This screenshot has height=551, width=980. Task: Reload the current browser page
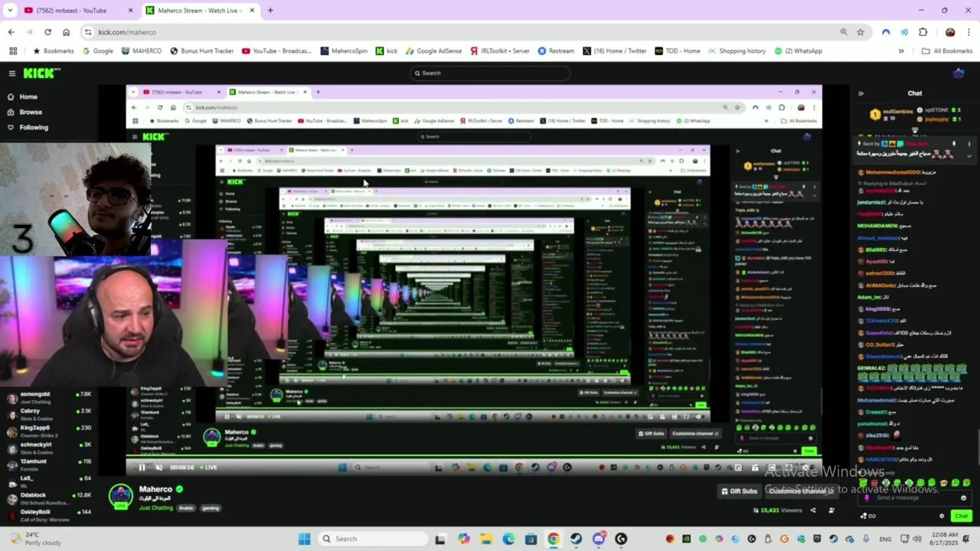(x=47, y=32)
